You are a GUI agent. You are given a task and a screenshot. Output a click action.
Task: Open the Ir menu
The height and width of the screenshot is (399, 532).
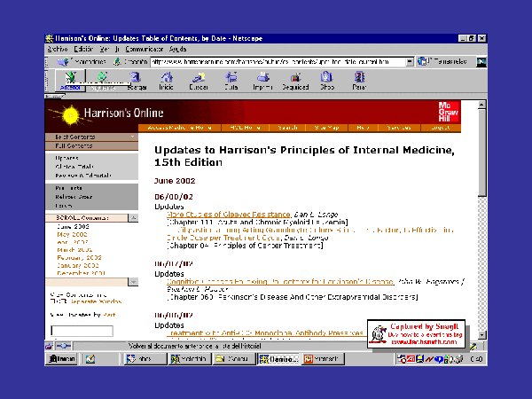[117, 49]
